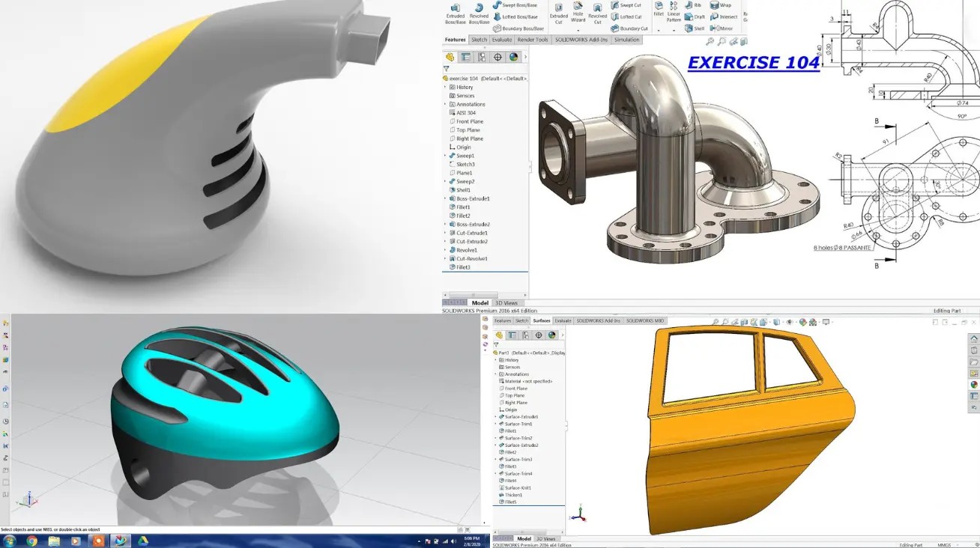
Task: Switch to the Render Tools tab
Action: [532, 40]
